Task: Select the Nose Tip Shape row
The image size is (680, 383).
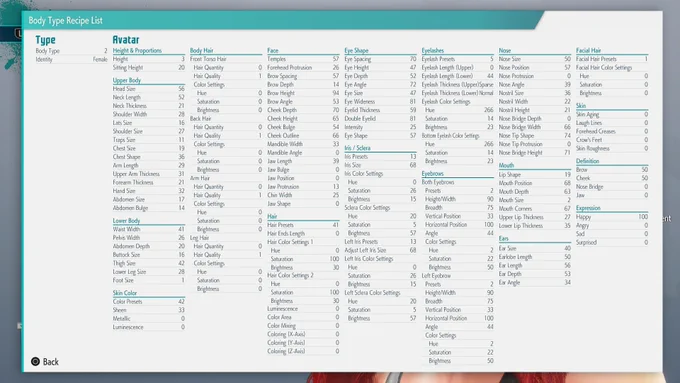Action: 535,136
